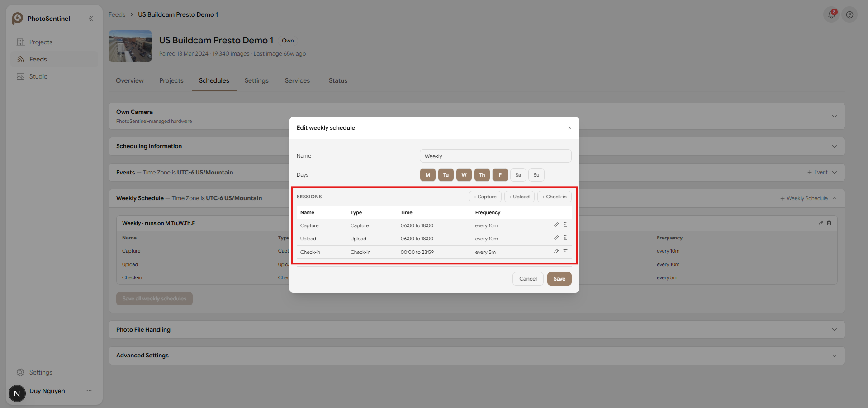Cancel the schedule edit
This screenshot has width=868, height=408.
tap(528, 279)
